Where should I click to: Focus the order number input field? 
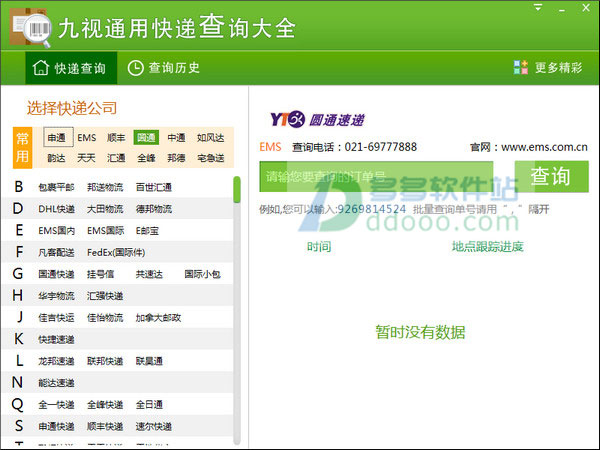point(376,176)
